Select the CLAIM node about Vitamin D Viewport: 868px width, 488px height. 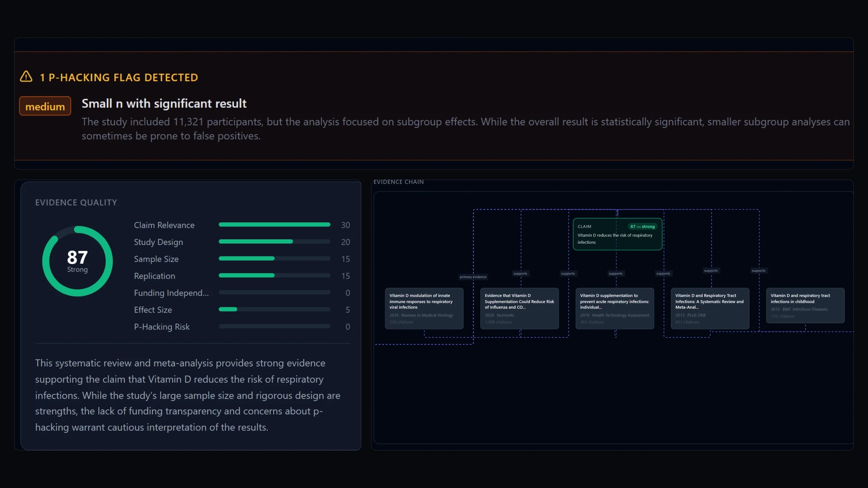point(617,234)
